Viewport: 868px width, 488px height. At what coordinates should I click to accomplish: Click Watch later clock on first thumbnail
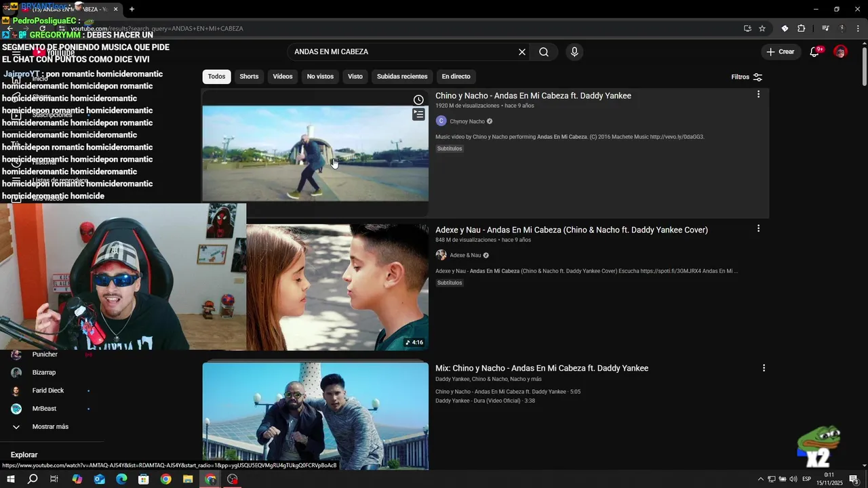[418, 100]
